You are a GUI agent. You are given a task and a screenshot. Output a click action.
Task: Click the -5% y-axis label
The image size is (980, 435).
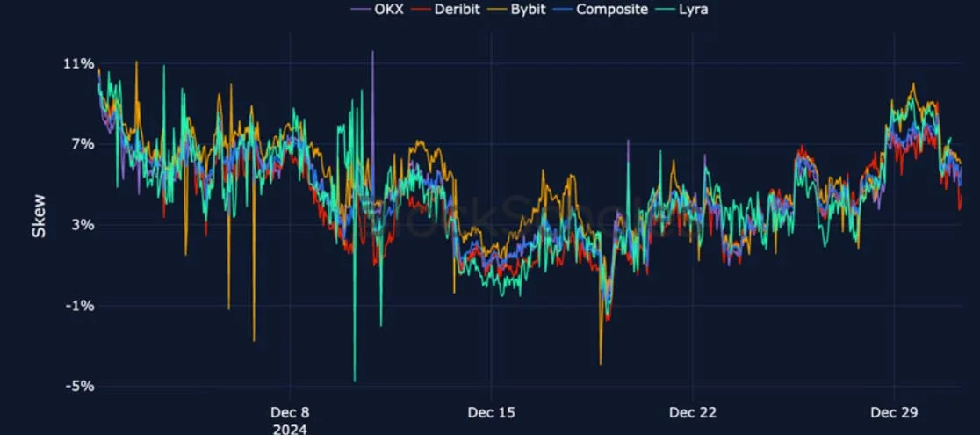pyautogui.click(x=81, y=386)
